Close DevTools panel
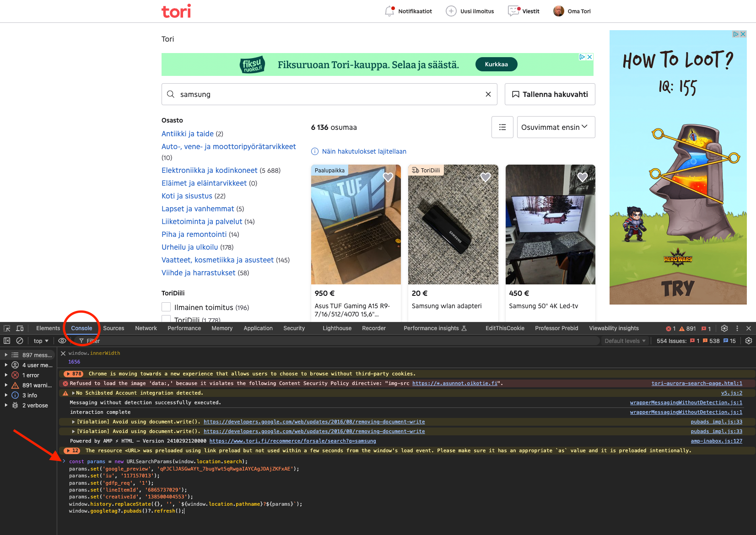 749,328
